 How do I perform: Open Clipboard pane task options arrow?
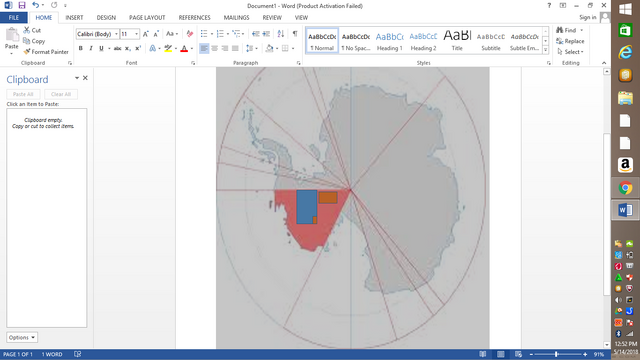coord(77,78)
